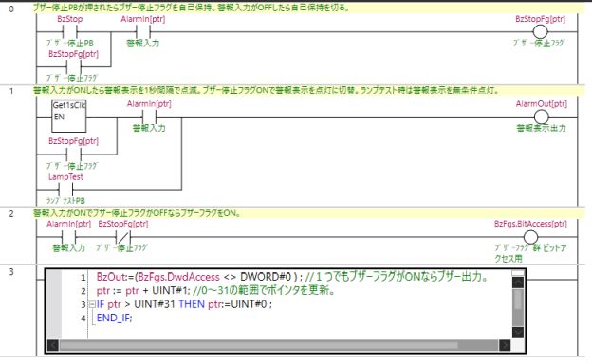
Task: Select the AlarmIn[ptr] contact in rung 1
Action: tap(149, 117)
